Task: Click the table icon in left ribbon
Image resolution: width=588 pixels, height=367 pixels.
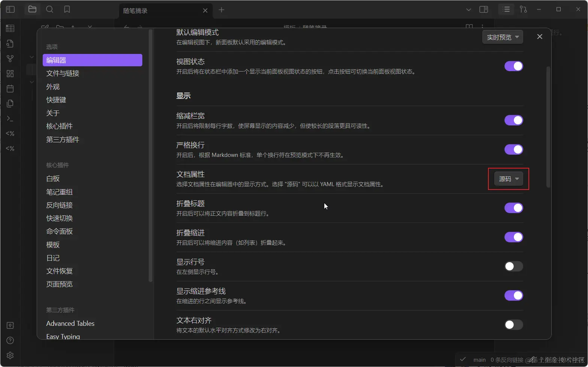Action: tap(10, 28)
